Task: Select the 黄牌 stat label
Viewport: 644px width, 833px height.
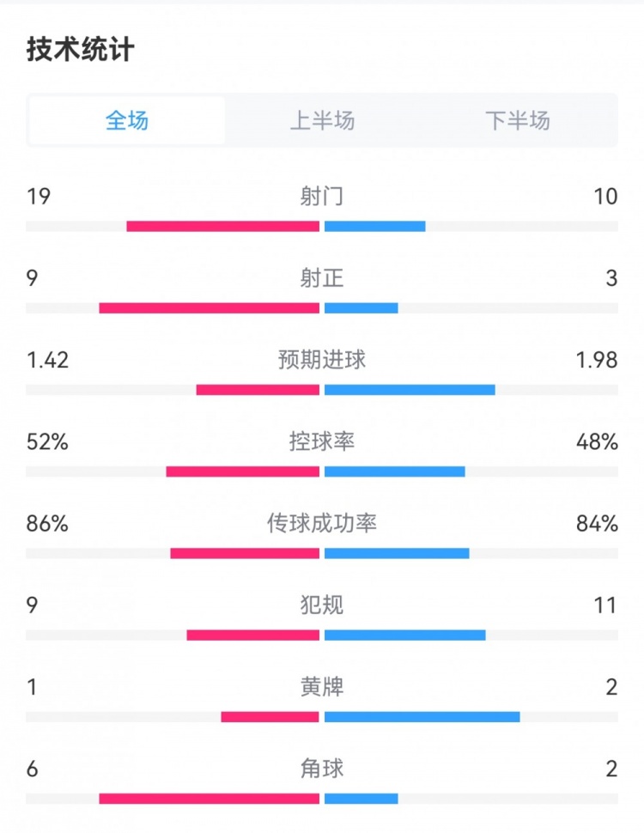Action: [322, 687]
